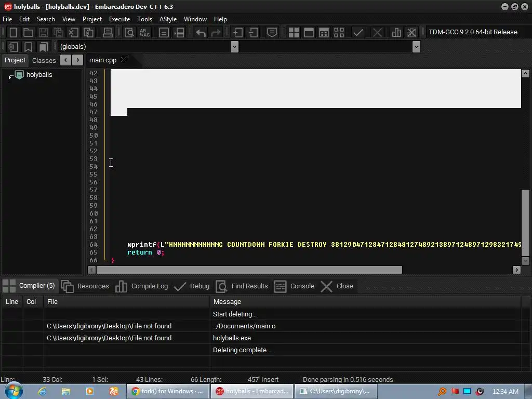The height and width of the screenshot is (399, 532).
Task: Click the Rebuild All toolbar icon
Action: pyautogui.click(x=339, y=33)
